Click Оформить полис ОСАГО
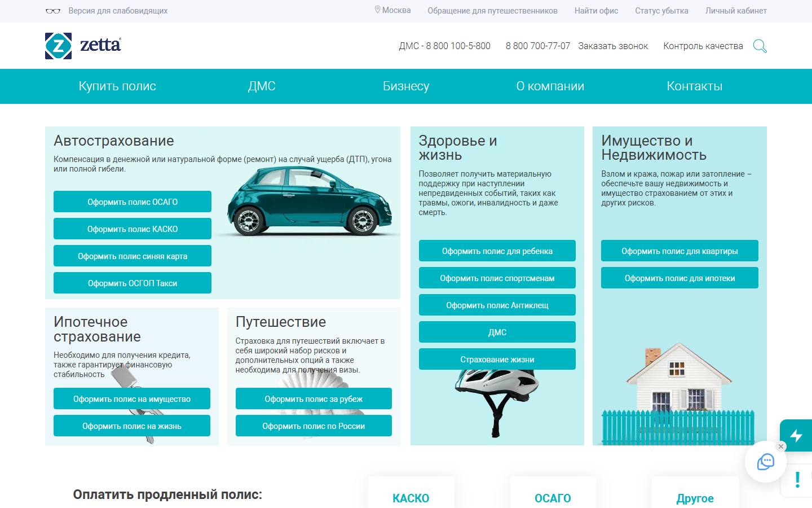Viewport: 812px width, 508px height. pos(133,202)
